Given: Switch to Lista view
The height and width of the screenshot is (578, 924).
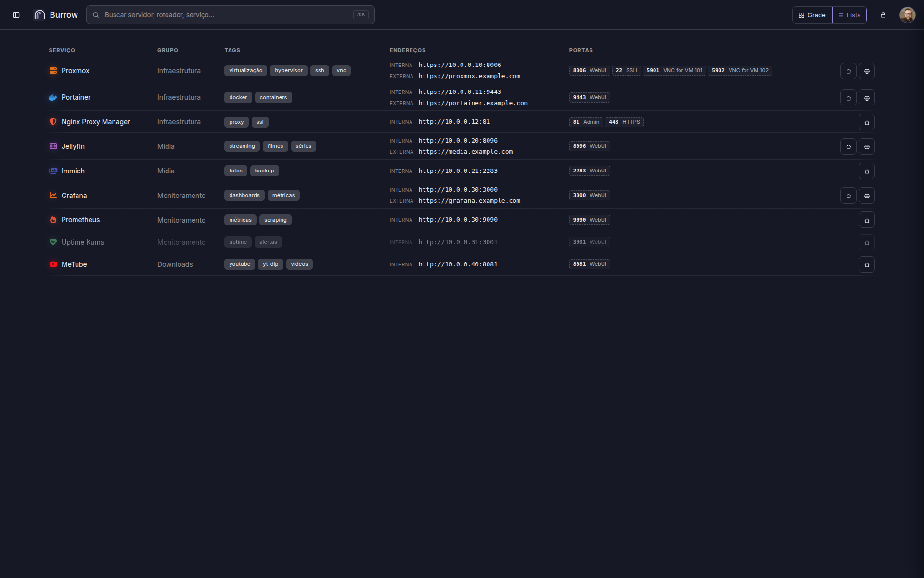Looking at the screenshot, I should point(849,15).
